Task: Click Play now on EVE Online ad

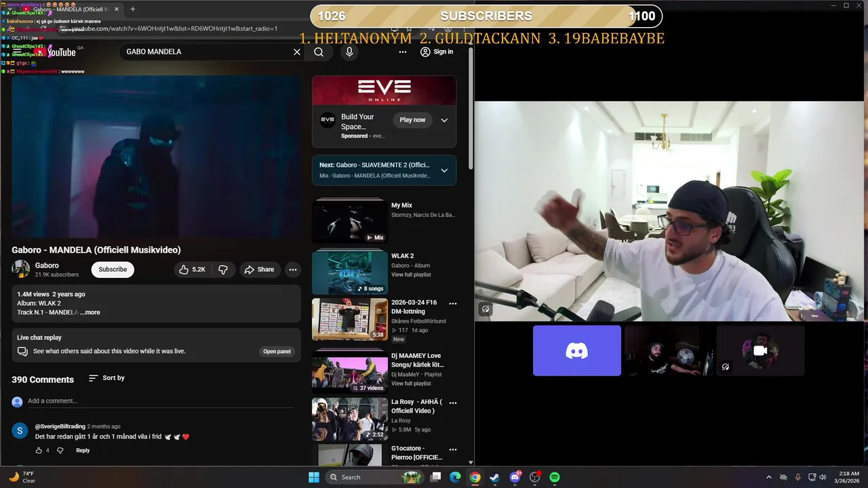Action: [x=412, y=120]
